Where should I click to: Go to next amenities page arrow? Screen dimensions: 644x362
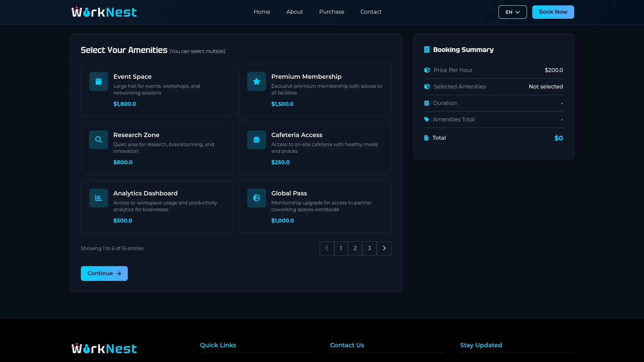pos(384,248)
